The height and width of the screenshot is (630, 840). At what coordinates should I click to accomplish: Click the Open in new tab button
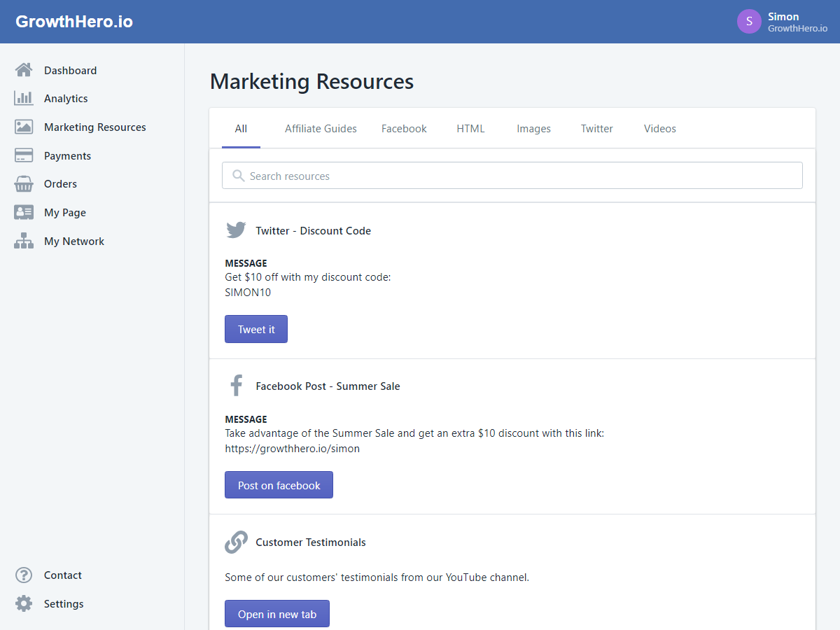click(277, 614)
